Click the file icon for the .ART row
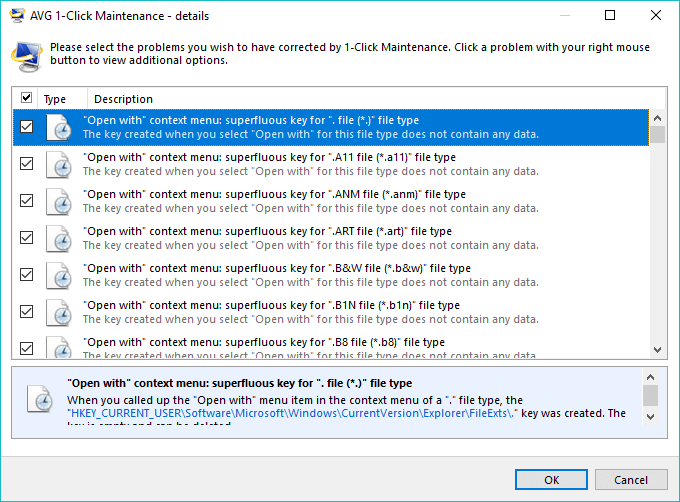The image size is (680, 502). click(x=59, y=238)
